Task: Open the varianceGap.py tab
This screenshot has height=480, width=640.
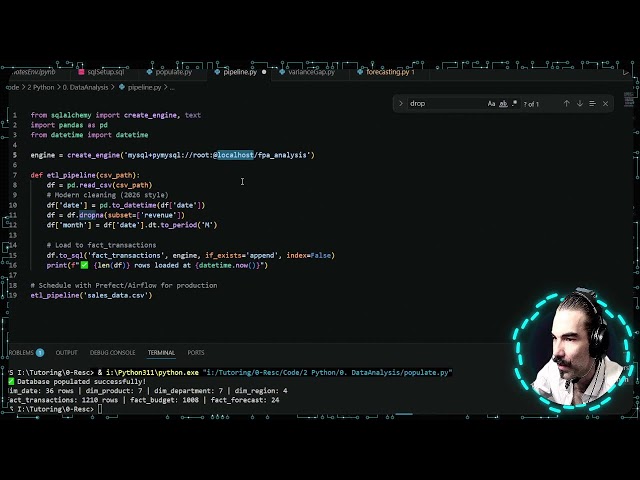Action: (311, 72)
